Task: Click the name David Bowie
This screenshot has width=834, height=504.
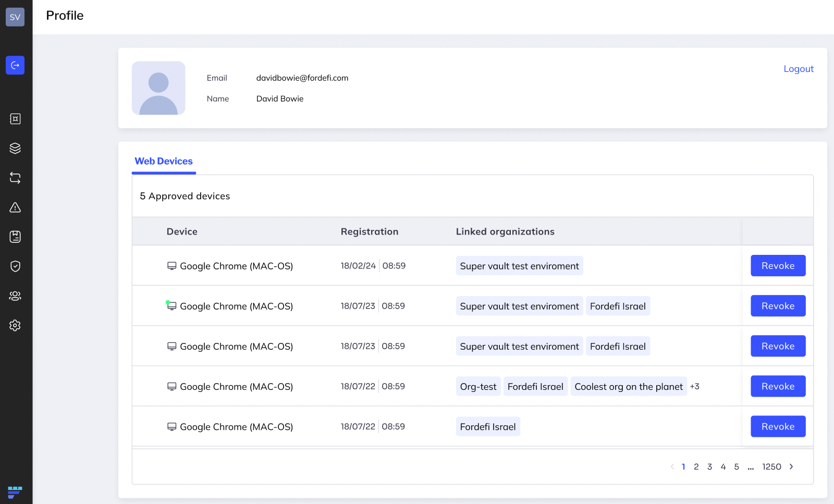Action: point(280,99)
